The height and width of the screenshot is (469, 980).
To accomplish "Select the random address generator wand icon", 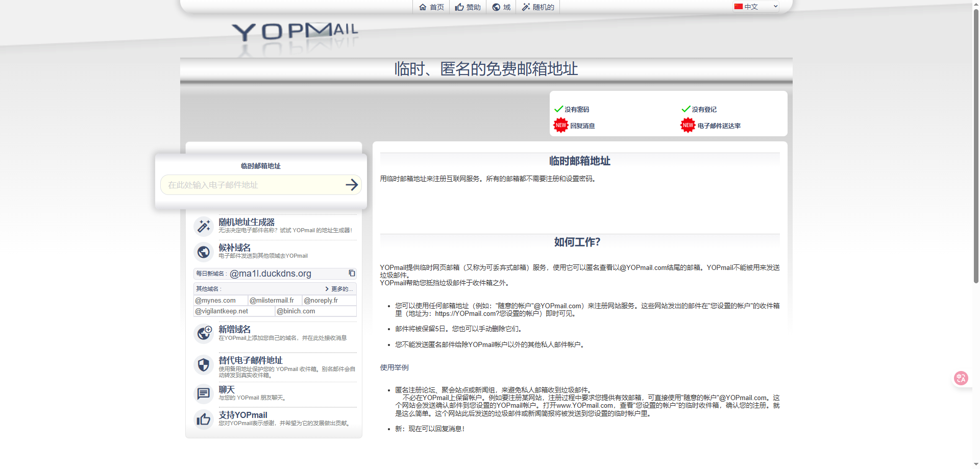I will click(x=204, y=226).
